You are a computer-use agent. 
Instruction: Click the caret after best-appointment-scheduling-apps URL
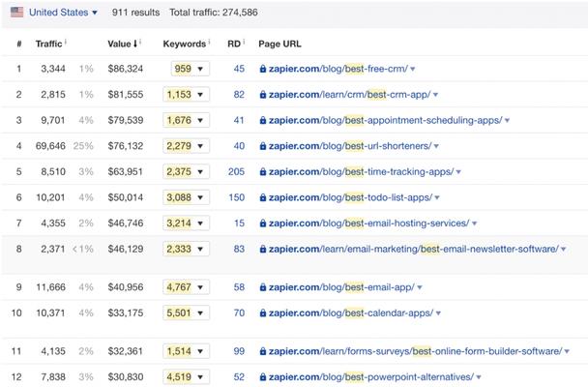pos(507,121)
